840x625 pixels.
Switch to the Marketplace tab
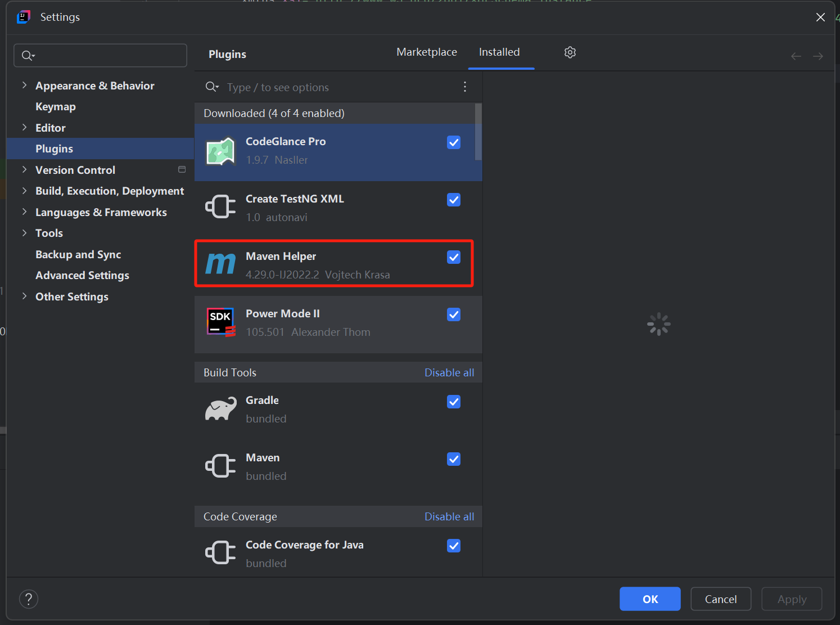tap(427, 52)
